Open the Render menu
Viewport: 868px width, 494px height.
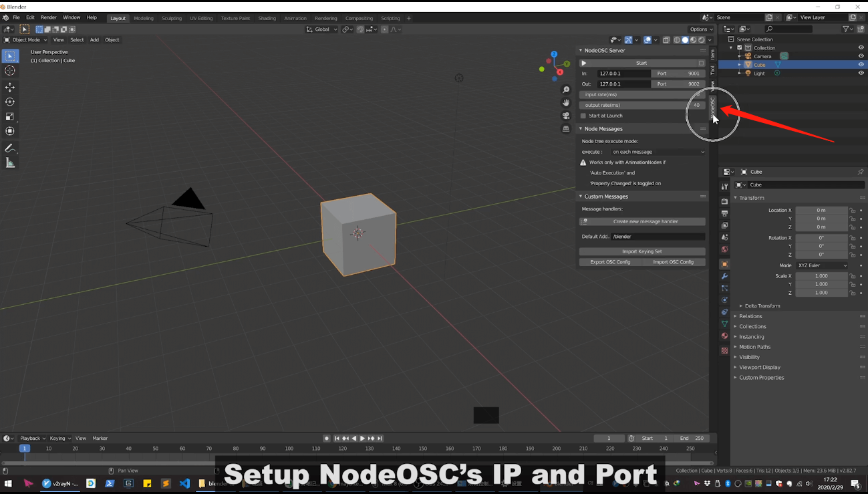[49, 18]
